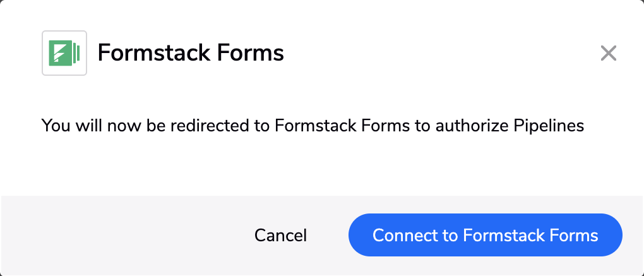Click the gray X at the header's right

pyautogui.click(x=608, y=53)
